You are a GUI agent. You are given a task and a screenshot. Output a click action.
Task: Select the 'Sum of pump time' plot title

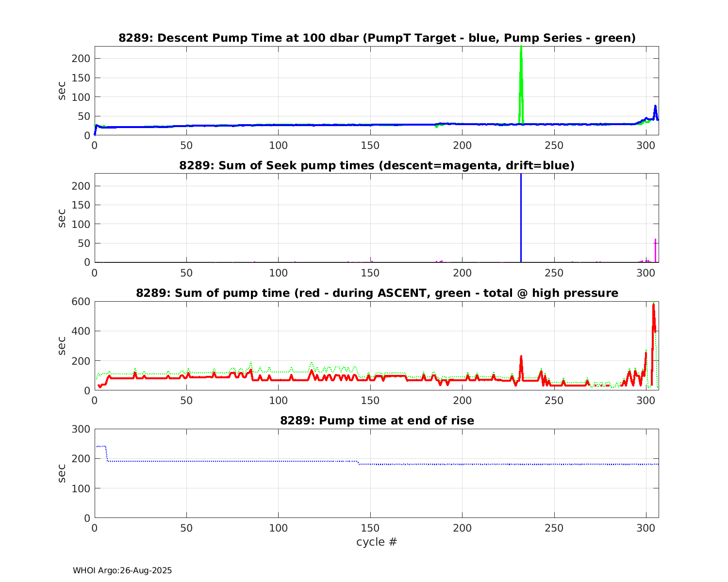[x=377, y=293]
